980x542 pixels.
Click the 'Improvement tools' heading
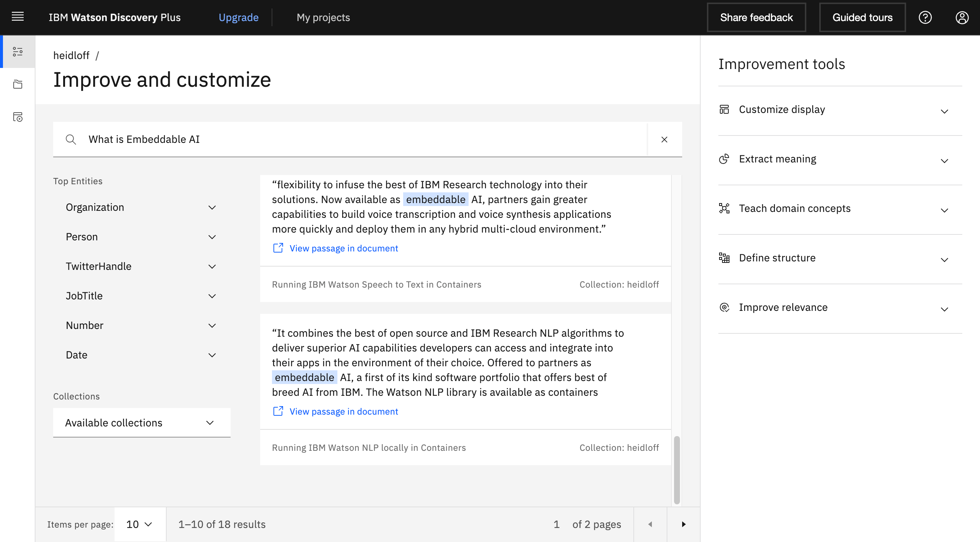point(782,64)
